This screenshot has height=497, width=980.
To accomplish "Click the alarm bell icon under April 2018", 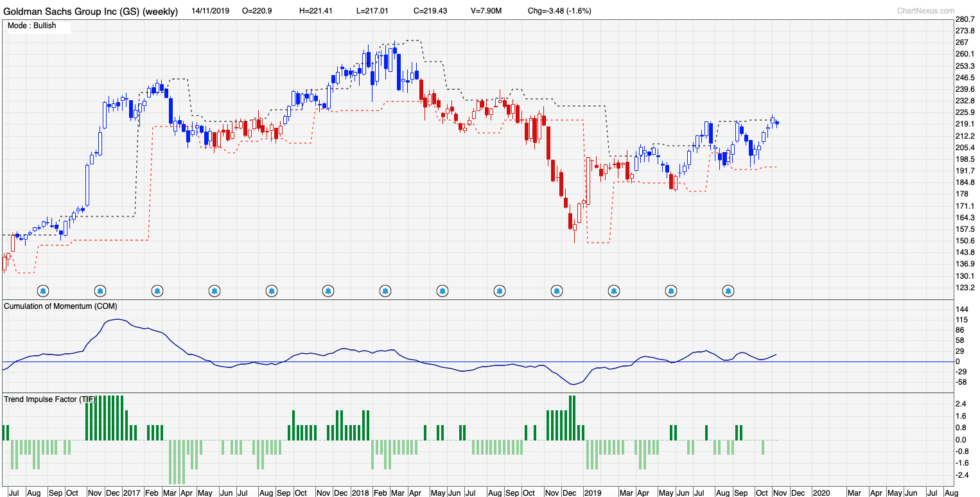I will [385, 290].
